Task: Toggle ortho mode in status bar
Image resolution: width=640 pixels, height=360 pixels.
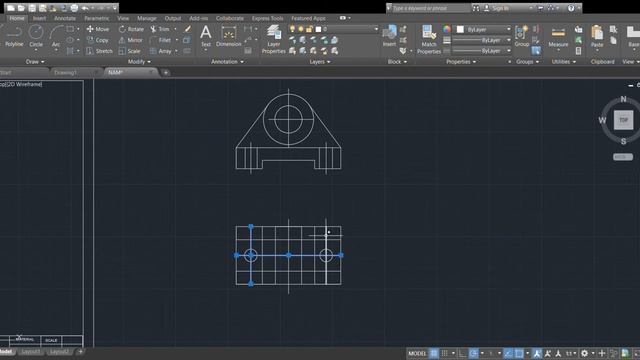Action: pyautogui.click(x=462, y=353)
